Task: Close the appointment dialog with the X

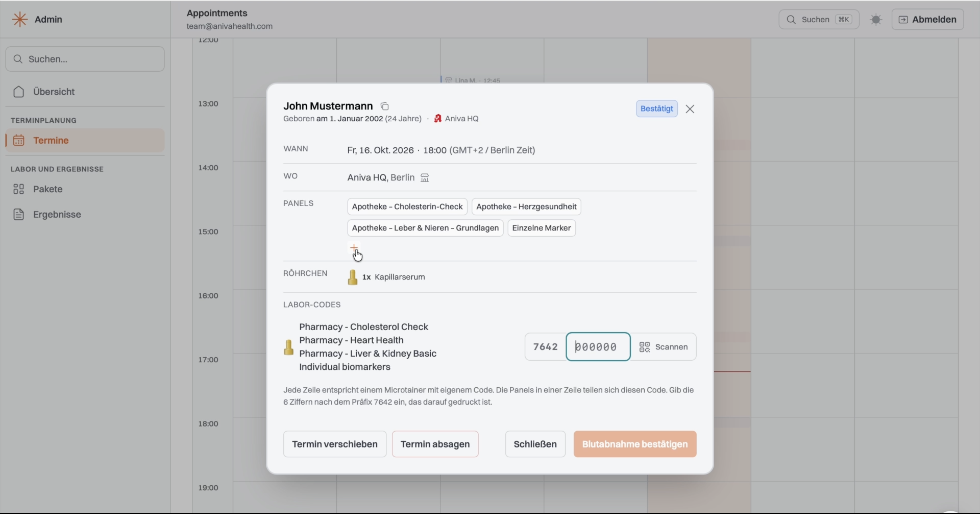Action: (x=690, y=109)
